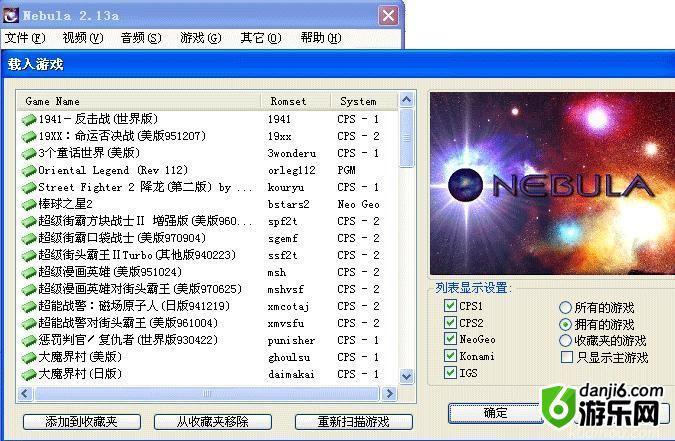This screenshot has height=441, width=675.
Task: Close the Nebula 2.13a window
Action: click(388, 16)
